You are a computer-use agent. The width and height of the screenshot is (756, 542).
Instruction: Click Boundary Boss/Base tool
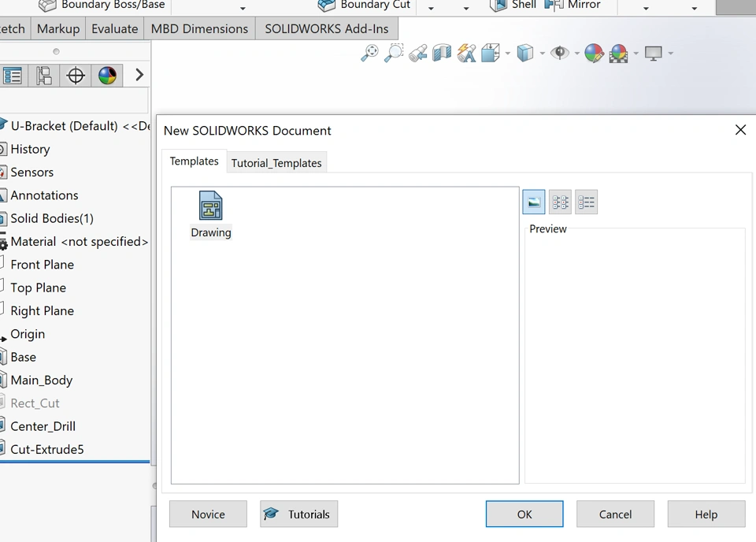point(102,5)
